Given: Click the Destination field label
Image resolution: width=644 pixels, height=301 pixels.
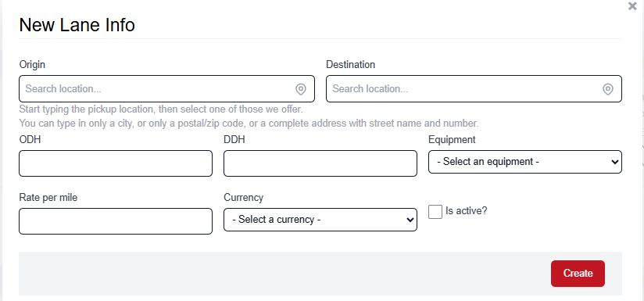Looking at the screenshot, I should (350, 64).
